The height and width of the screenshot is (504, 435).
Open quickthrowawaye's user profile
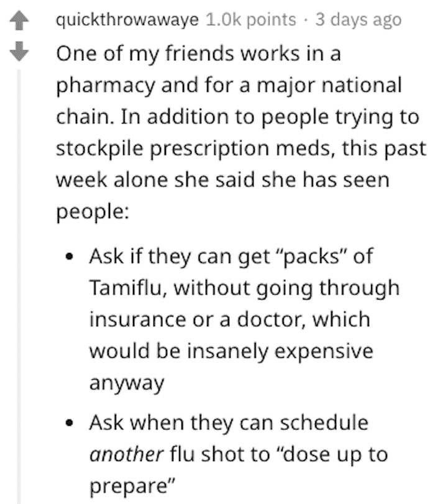[x=127, y=20]
